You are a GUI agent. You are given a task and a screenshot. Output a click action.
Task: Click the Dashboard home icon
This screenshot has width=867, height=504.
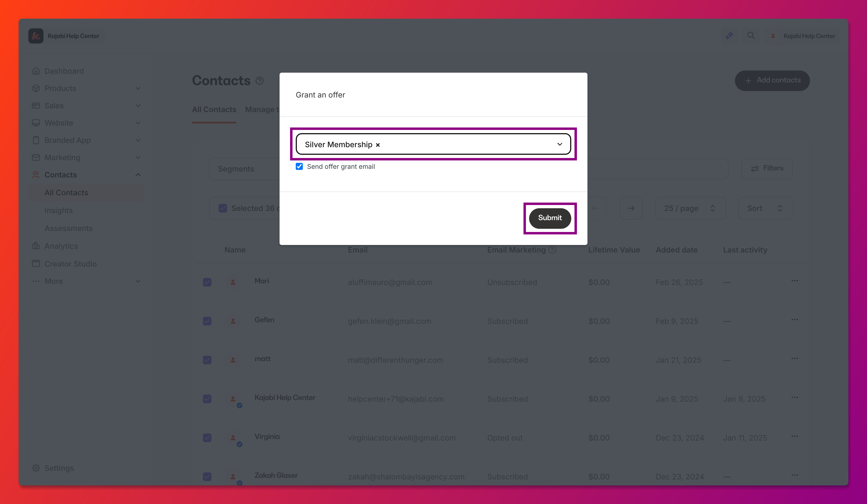tap(36, 71)
